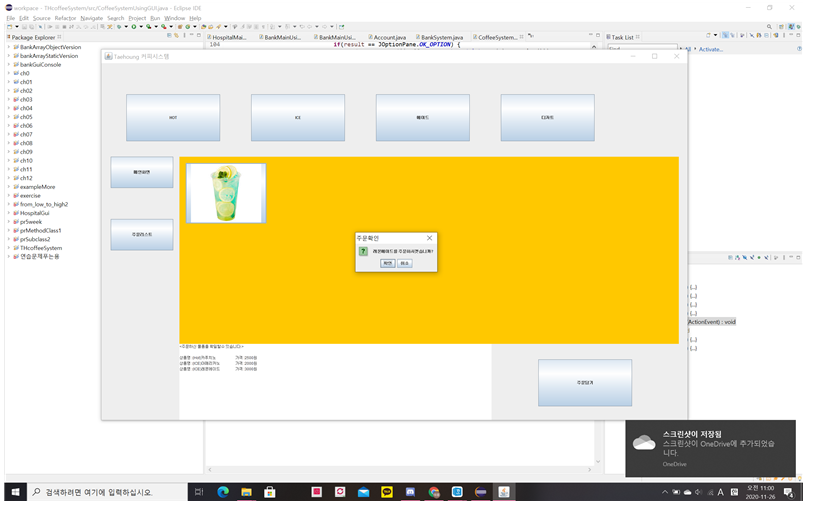Click the ICE category button

coord(298,117)
